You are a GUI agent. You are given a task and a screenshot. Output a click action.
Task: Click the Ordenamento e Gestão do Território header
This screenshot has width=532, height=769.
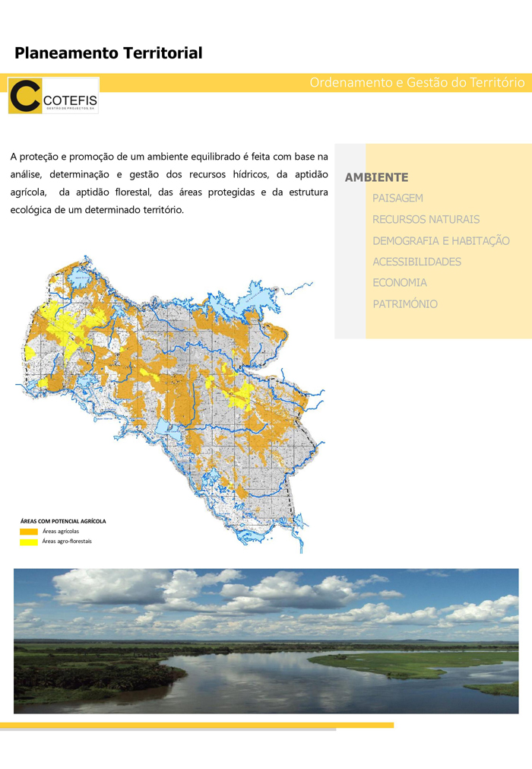416,82
